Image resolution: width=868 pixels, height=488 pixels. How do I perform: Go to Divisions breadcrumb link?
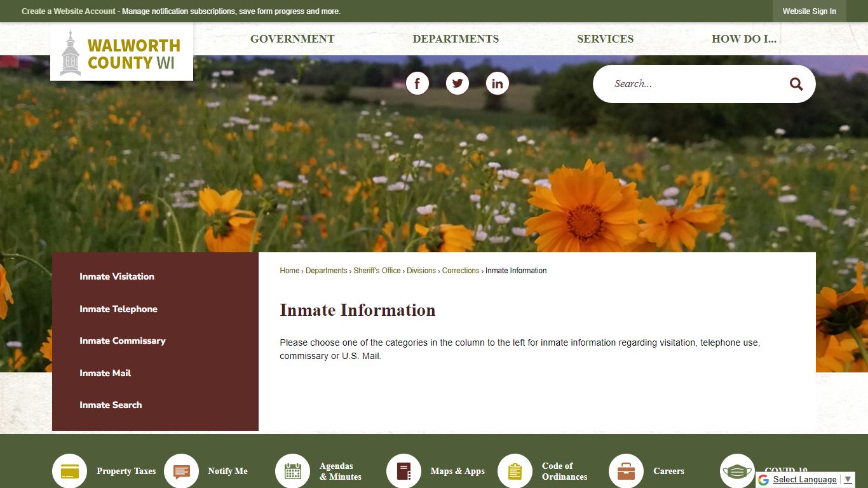point(421,271)
